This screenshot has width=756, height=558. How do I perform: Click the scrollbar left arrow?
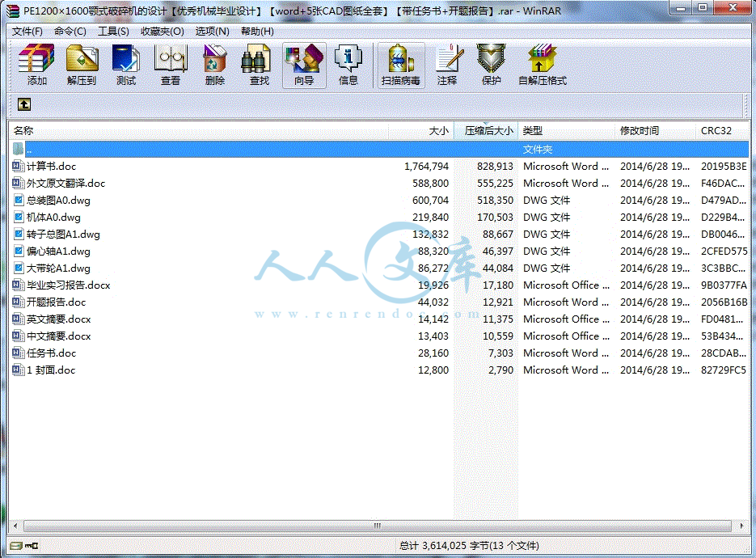pos(16,526)
